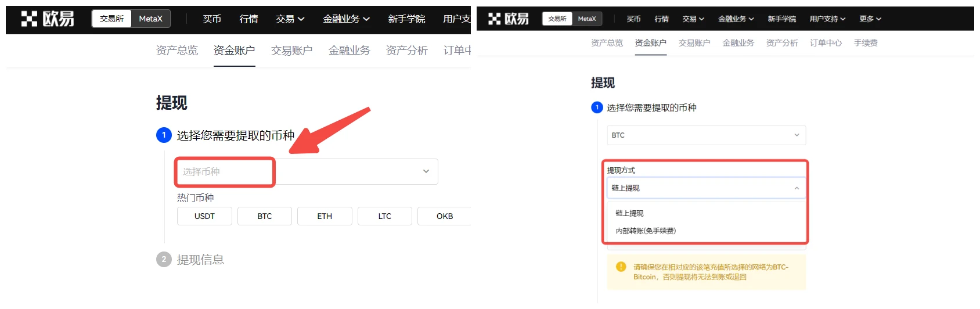Viewport: 980px width, 309px height.
Task: Select the 链上提现 option in the open list
Action: [629, 214]
